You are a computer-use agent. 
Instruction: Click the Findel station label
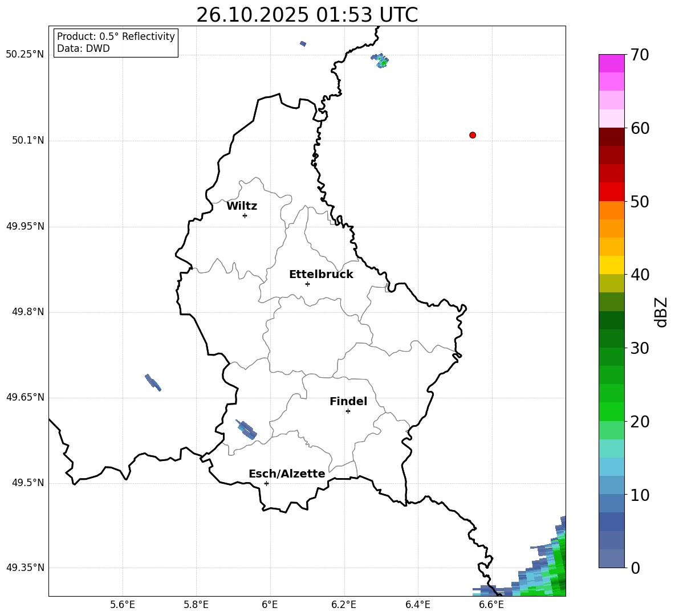[348, 401]
